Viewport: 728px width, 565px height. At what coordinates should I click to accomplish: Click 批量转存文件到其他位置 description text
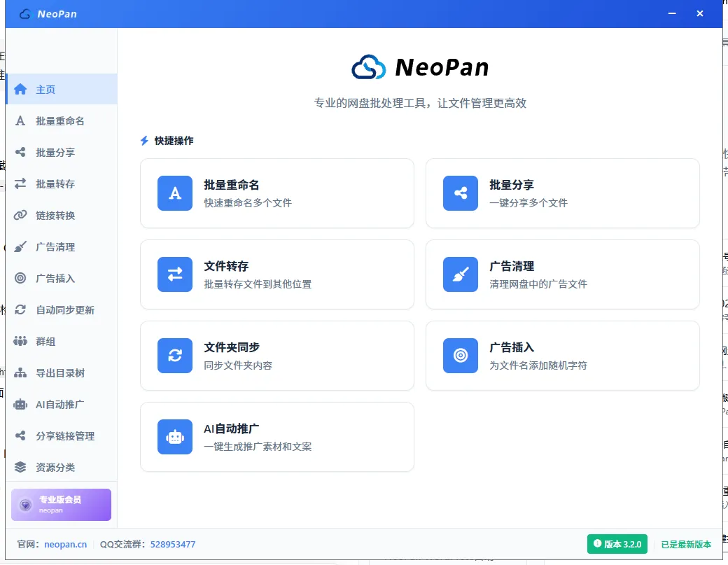tap(258, 284)
